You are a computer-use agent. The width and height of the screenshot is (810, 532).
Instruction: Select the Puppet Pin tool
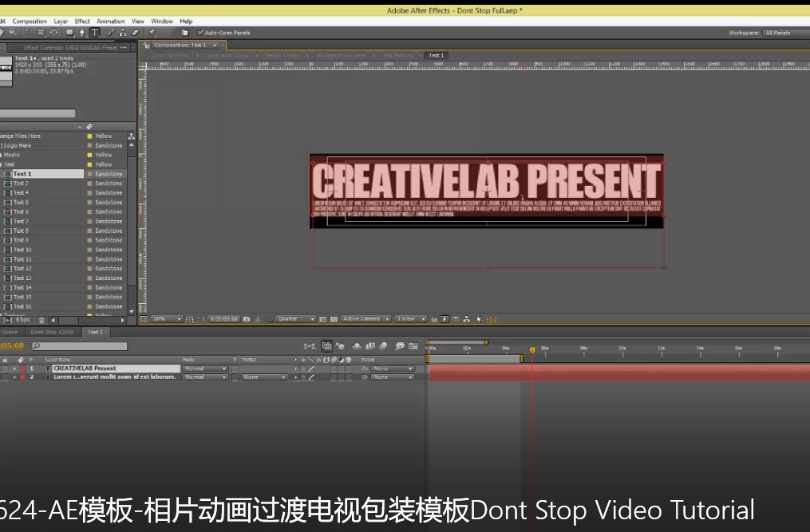point(152,33)
